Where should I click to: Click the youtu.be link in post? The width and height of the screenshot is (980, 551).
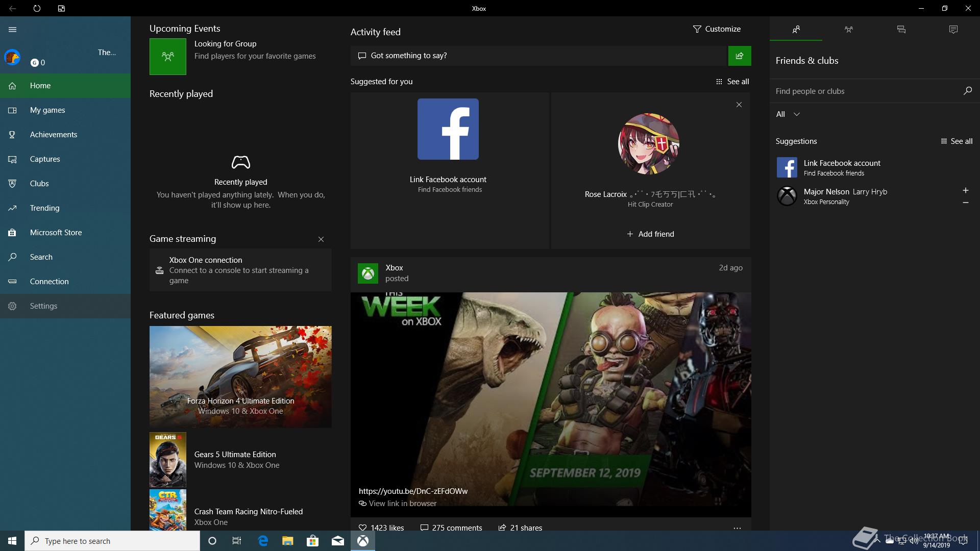tap(413, 491)
